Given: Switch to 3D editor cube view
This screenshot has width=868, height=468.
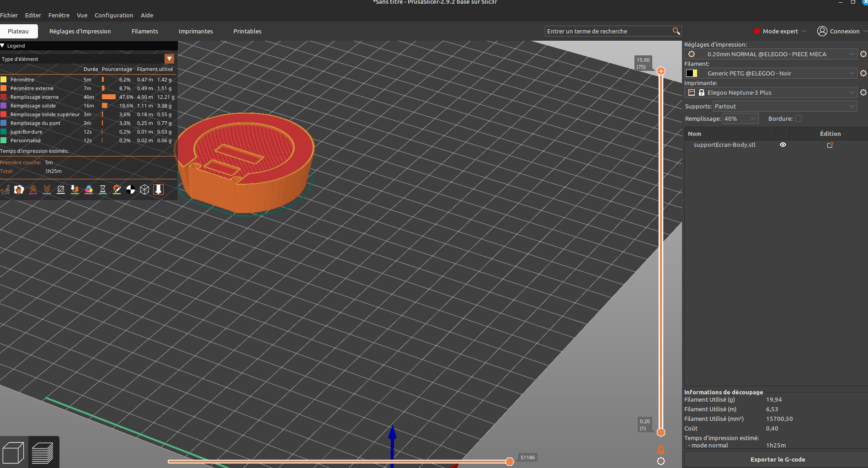Looking at the screenshot, I should pyautogui.click(x=13, y=453).
